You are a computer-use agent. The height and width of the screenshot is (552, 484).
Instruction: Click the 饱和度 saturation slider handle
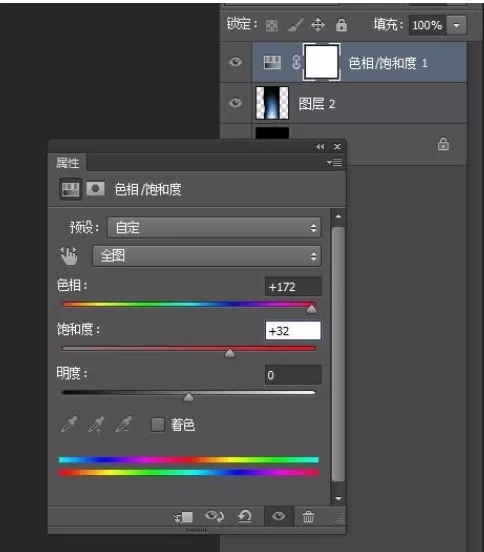(230, 353)
